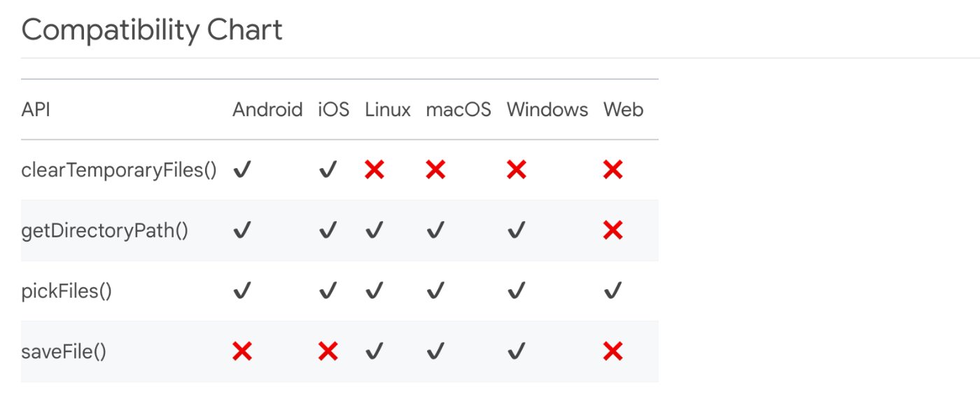Select the clearTemporaryFiles() API name
The width and height of the screenshot is (980, 404).
coord(119,170)
